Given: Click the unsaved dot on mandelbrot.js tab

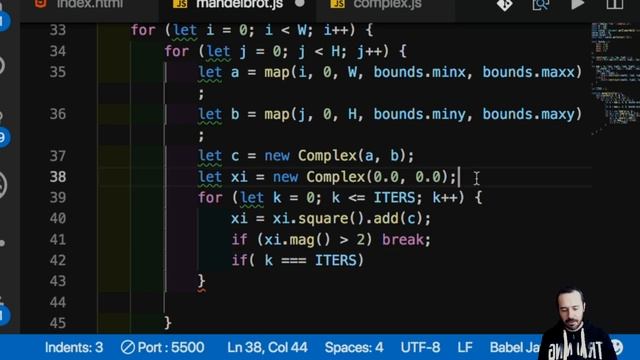Looking at the screenshot, I should pyautogui.click(x=300, y=3).
